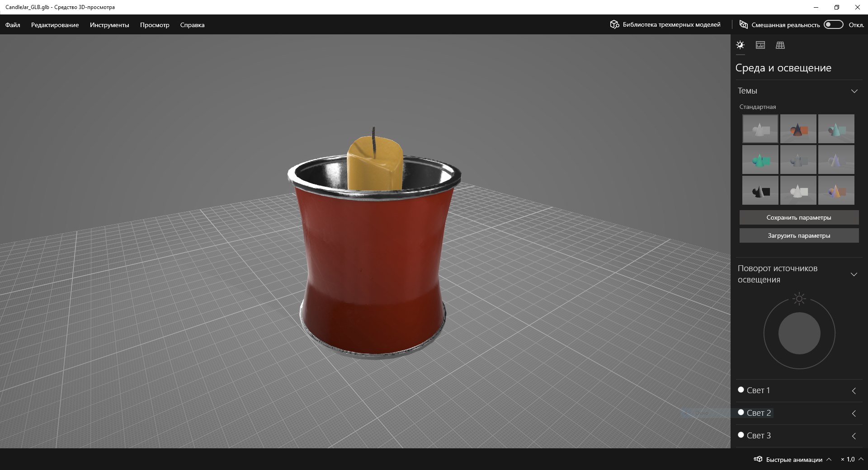The height and width of the screenshot is (470, 868).
Task: Click the 3D model library cube icon
Action: 614,24
